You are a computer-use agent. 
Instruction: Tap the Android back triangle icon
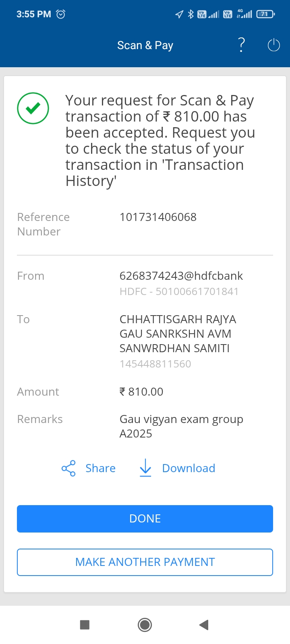click(x=204, y=625)
